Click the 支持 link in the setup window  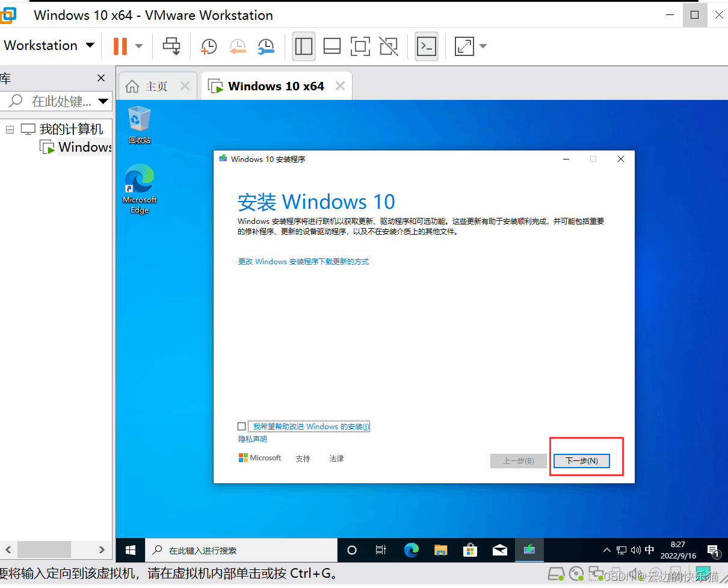[303, 459]
